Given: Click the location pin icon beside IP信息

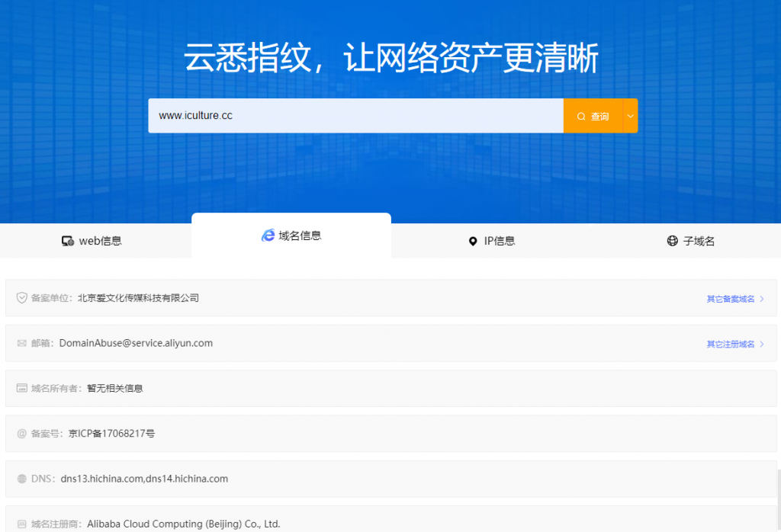Looking at the screenshot, I should [473, 242].
